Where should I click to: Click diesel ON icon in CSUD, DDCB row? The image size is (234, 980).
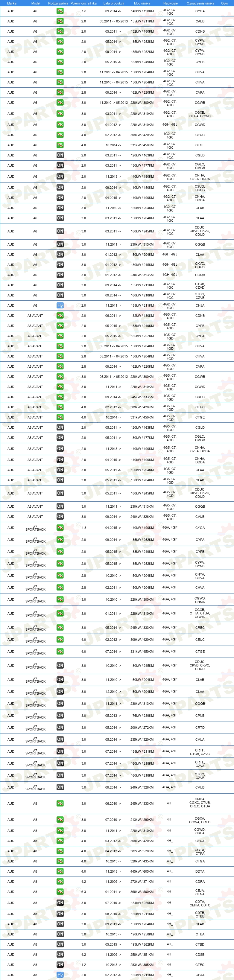click(x=60, y=188)
